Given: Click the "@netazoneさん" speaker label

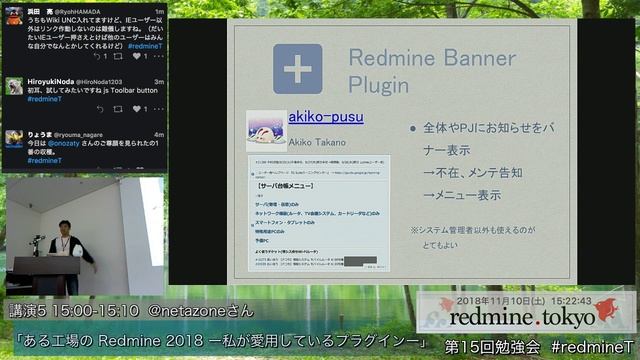Looking at the screenshot, I should 200,311.
